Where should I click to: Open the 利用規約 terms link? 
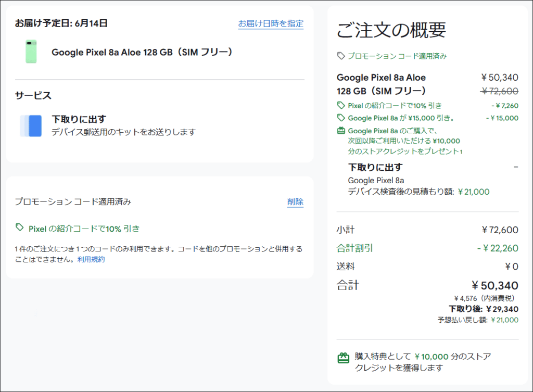[x=91, y=259]
